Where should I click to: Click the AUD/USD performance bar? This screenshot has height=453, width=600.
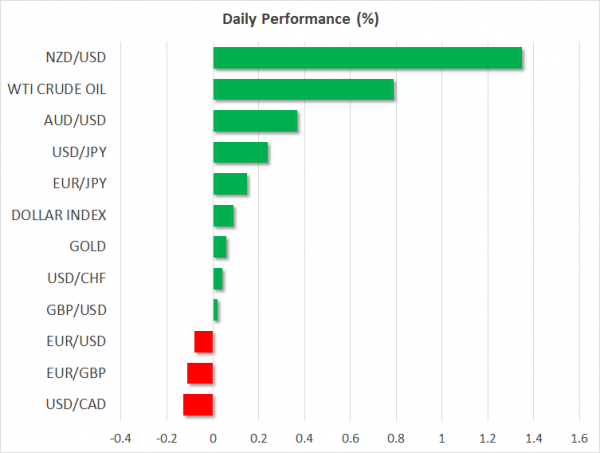[255, 121]
